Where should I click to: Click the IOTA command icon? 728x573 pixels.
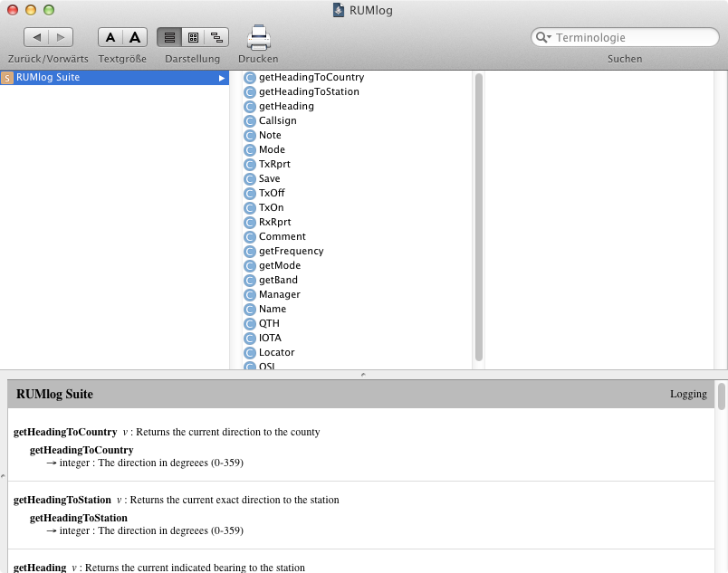tap(250, 339)
